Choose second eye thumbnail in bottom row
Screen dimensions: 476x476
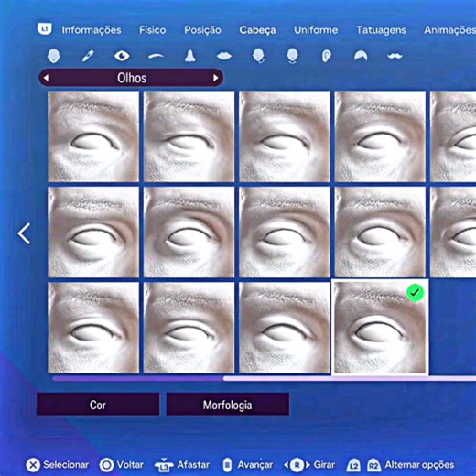click(x=189, y=328)
